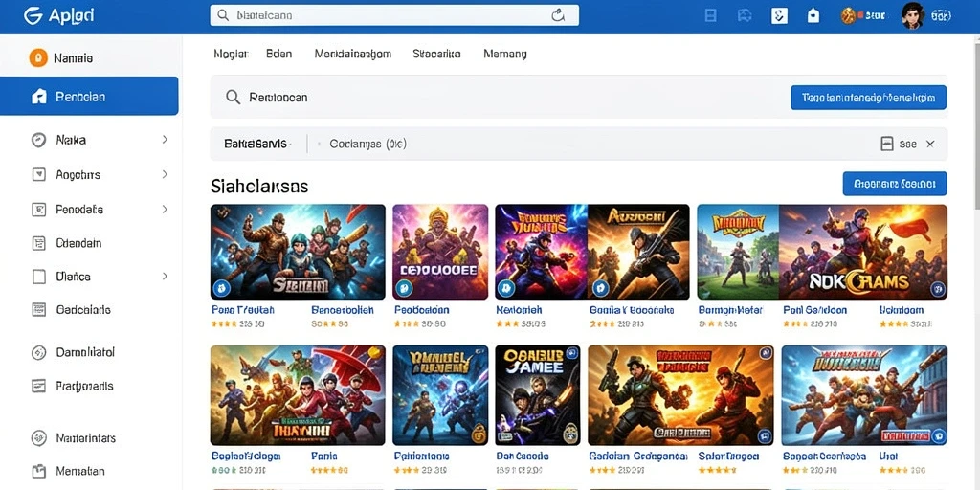Image resolution: width=980 pixels, height=490 pixels.
Task: Switch to the Stocarika tab
Action: (436, 54)
